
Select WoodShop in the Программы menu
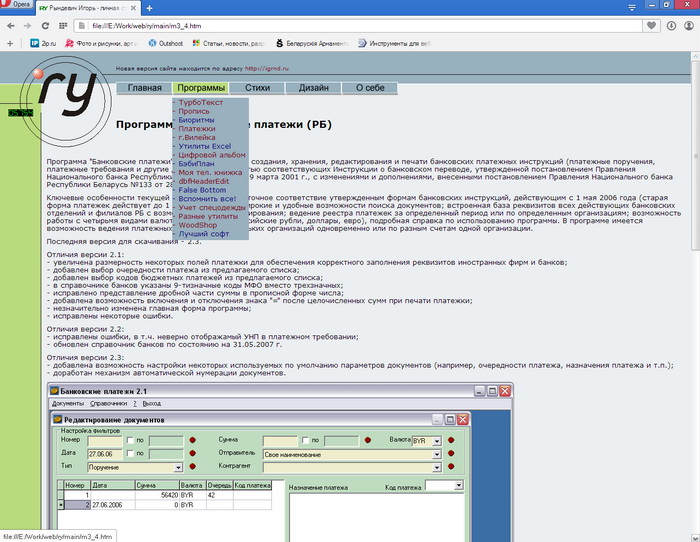197,225
